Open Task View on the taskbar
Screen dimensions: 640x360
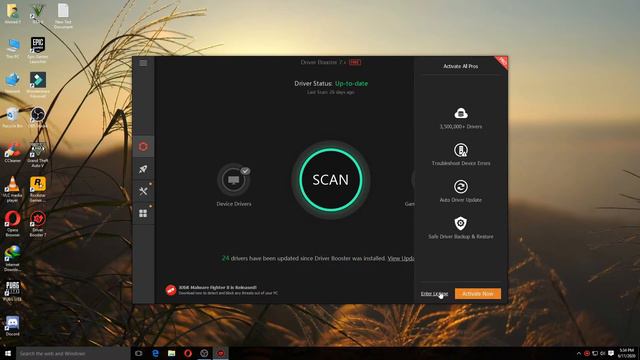[139, 353]
